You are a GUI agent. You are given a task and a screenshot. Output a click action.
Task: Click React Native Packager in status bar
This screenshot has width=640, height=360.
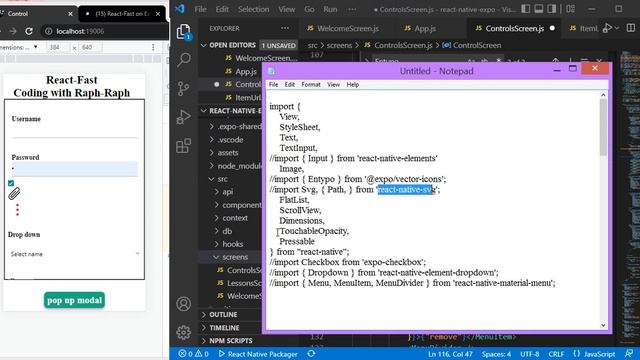pos(258,354)
